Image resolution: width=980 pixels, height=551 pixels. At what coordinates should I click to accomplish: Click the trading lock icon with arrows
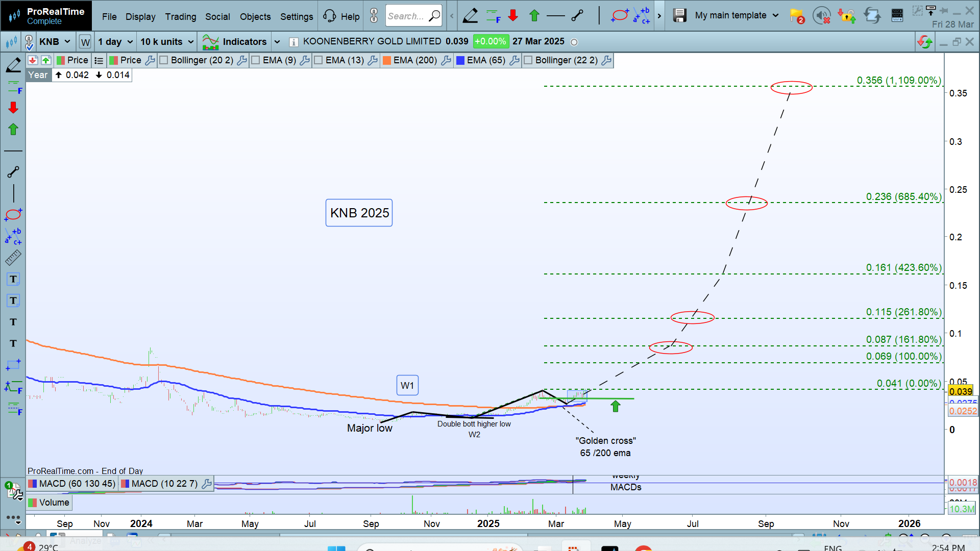pyautogui.click(x=846, y=16)
